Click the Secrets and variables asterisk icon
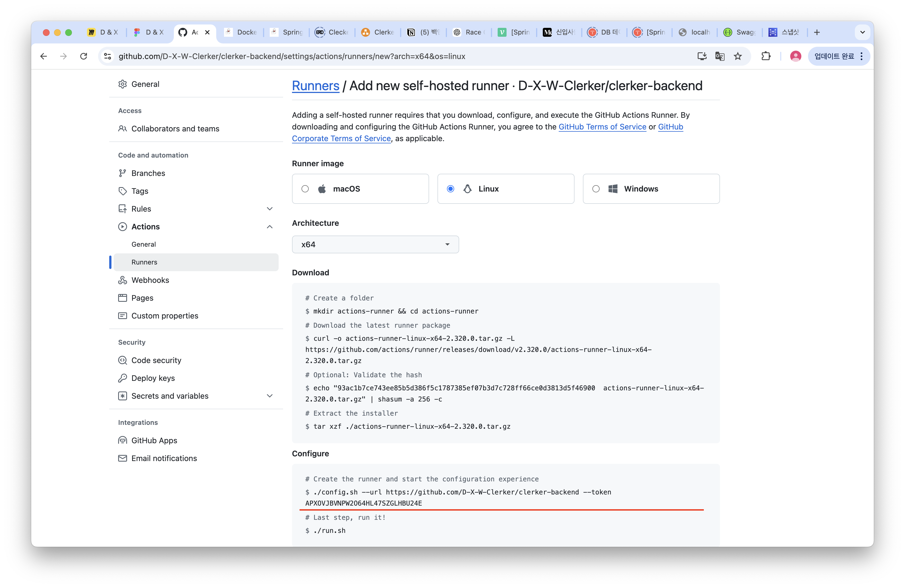The image size is (905, 588). coord(122,396)
